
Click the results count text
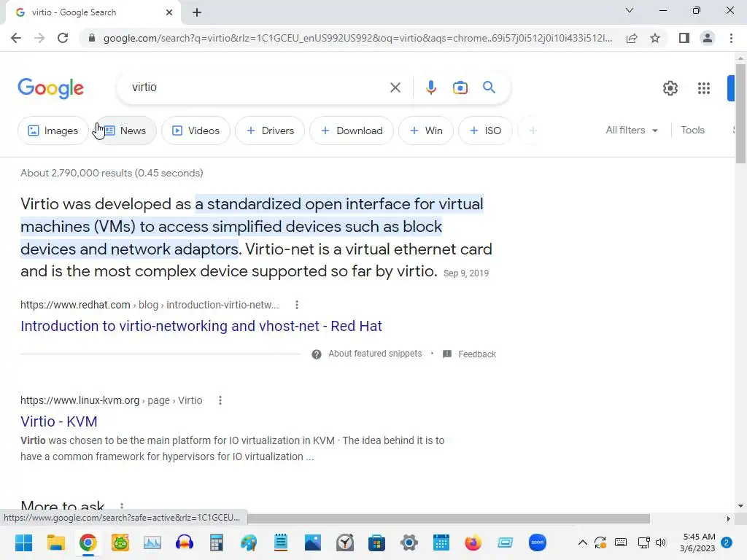pyautogui.click(x=112, y=173)
